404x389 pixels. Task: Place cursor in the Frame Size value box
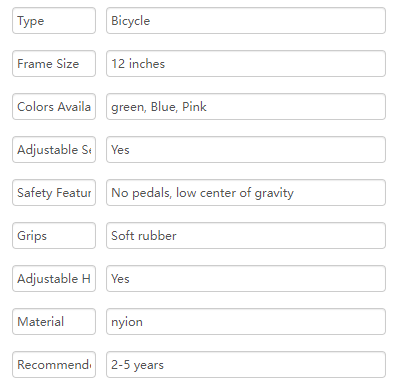pyautogui.click(x=246, y=64)
